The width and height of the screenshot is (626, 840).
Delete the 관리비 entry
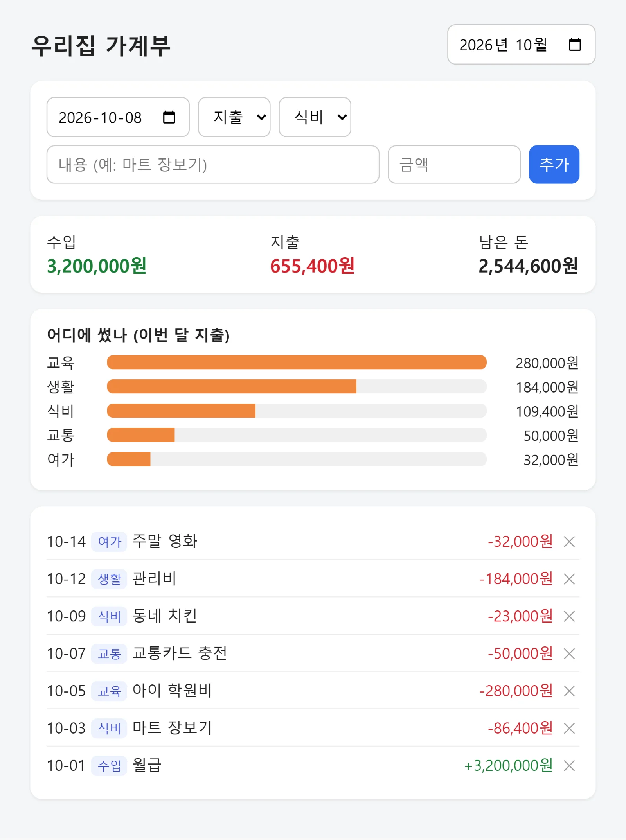point(569,579)
